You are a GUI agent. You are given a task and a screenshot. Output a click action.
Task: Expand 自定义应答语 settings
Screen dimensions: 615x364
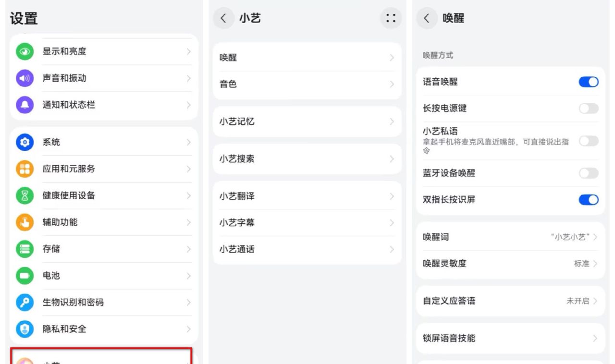point(509,301)
